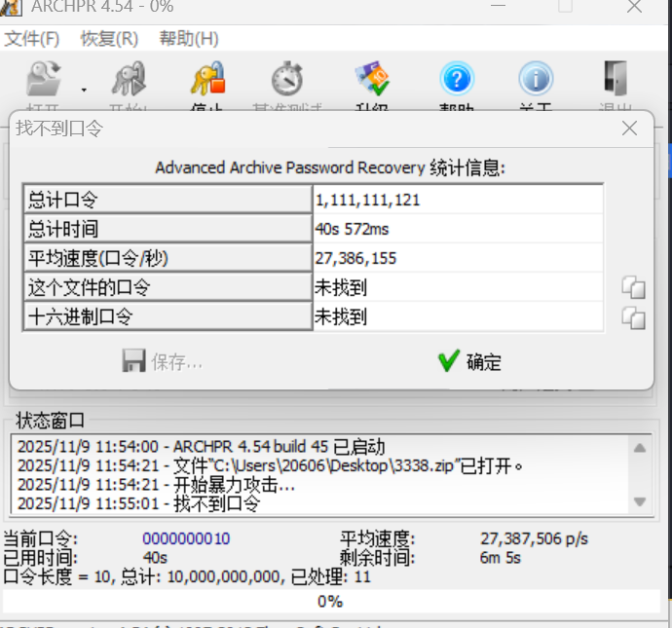Click the ARCHPR app icon in title bar
This screenshot has height=628, width=672.
(x=11, y=7)
